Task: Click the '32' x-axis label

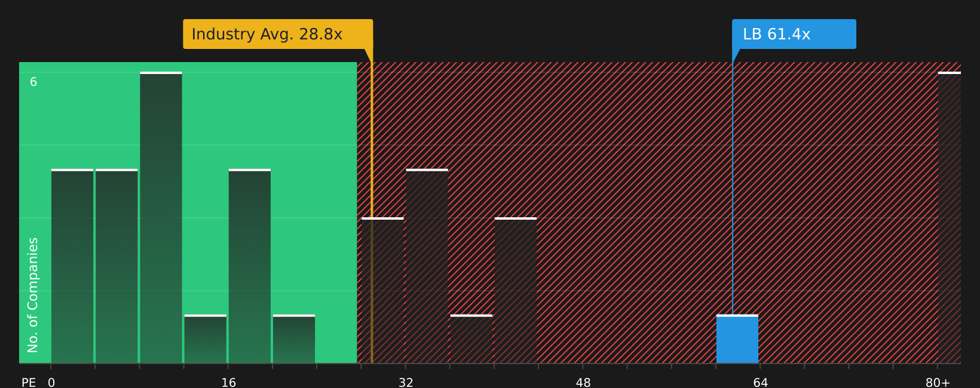Action: pyautogui.click(x=406, y=383)
